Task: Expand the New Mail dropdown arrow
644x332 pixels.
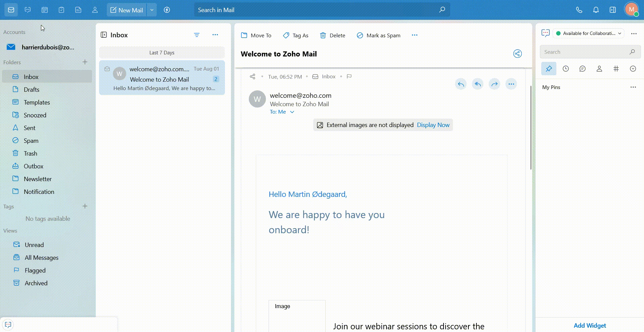Action: [x=152, y=10]
